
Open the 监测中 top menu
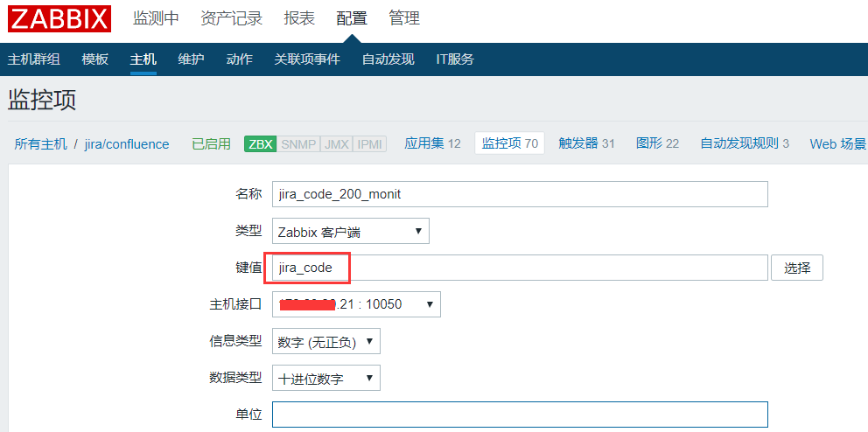click(x=156, y=18)
